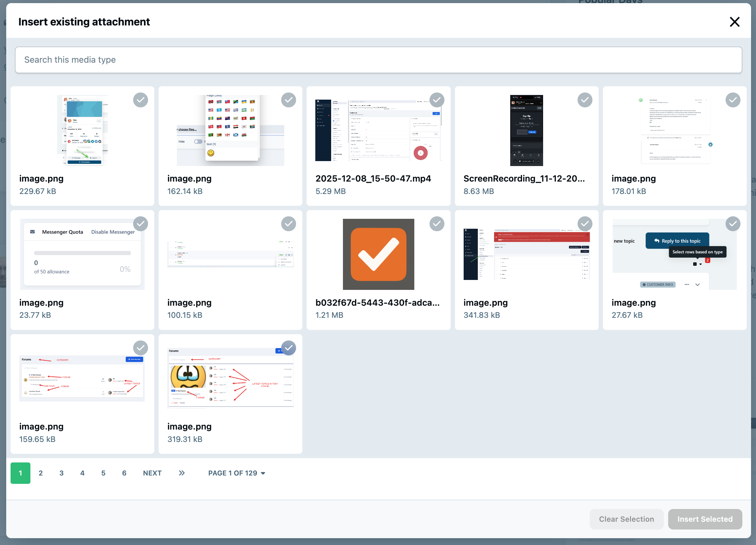Open the 2025-12-08_15-50-47.mp4 video thumbnail
Image resolution: width=756 pixels, height=545 pixels.
coord(378,130)
